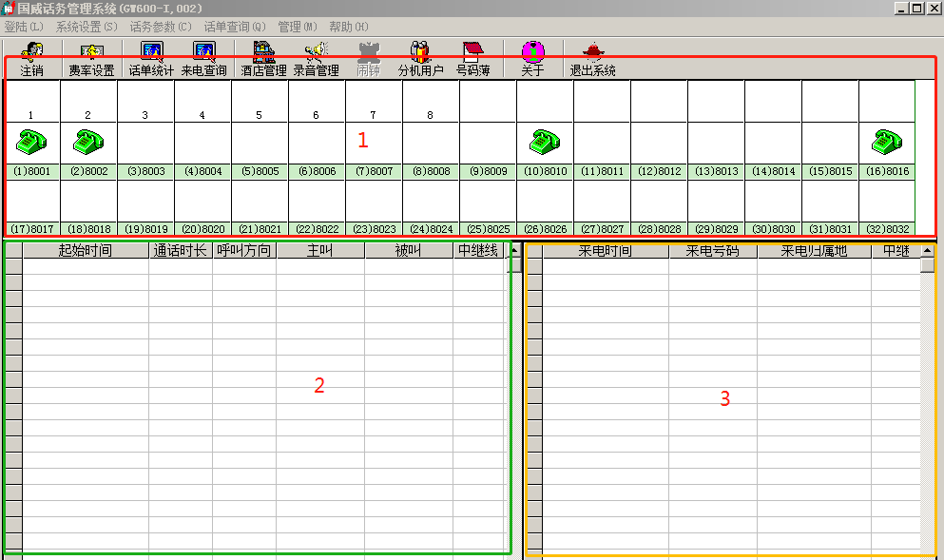Image resolution: width=944 pixels, height=560 pixels.
Task: Click trunk line cell numbered 7
Action: (374, 102)
